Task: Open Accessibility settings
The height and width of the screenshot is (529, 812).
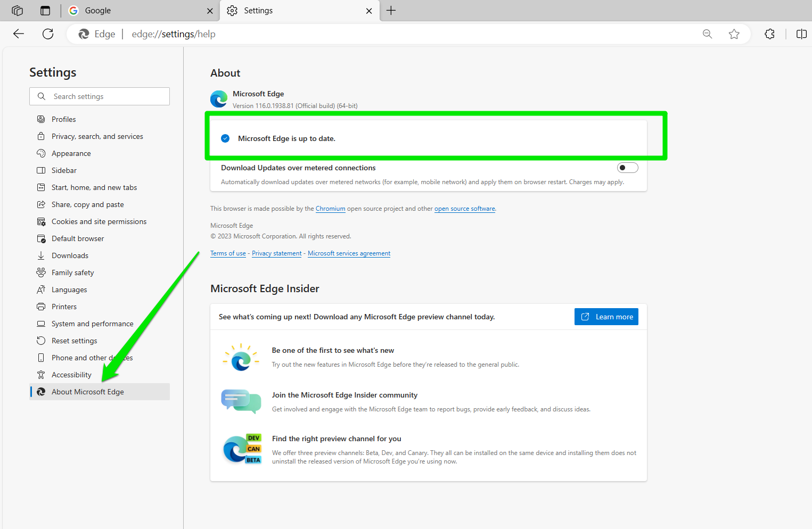Action: 100,375
